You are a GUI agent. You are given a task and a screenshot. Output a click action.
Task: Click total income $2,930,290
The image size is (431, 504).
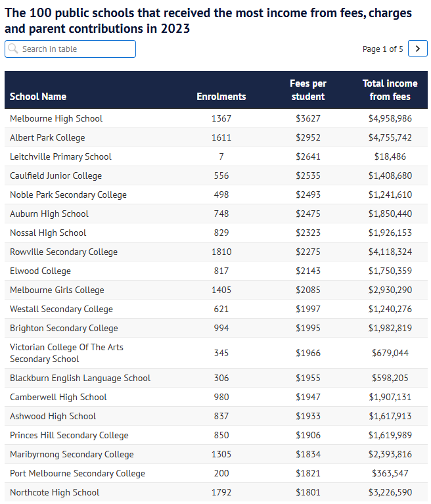pos(390,290)
